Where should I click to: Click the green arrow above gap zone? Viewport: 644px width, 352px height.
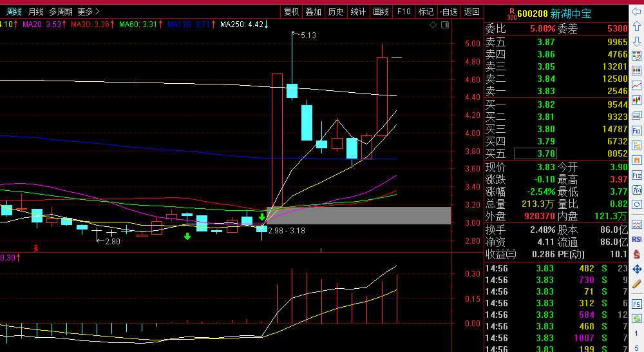click(261, 217)
